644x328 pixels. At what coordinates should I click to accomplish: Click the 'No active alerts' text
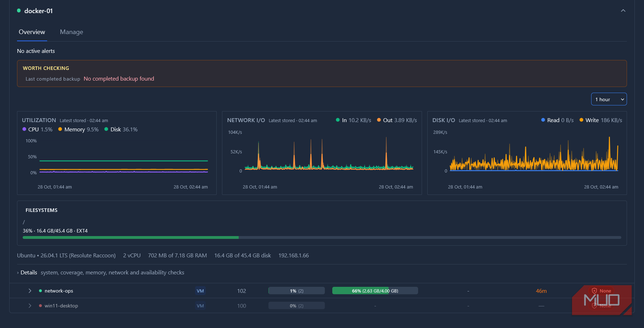(x=36, y=51)
